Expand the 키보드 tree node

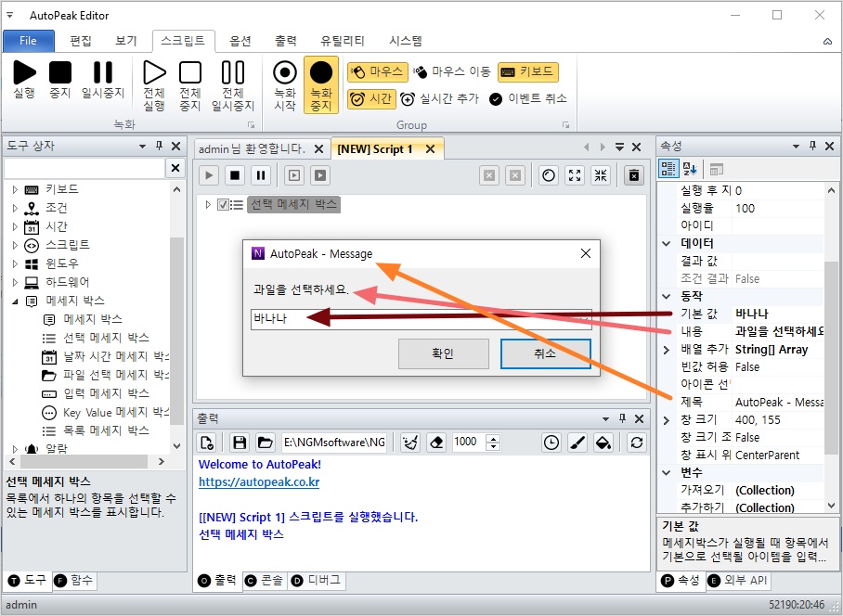pyautogui.click(x=15, y=189)
